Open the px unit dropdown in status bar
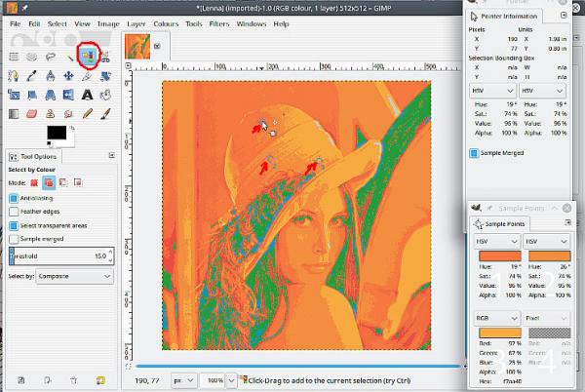The width and height of the screenshot is (585, 392). pos(184,380)
